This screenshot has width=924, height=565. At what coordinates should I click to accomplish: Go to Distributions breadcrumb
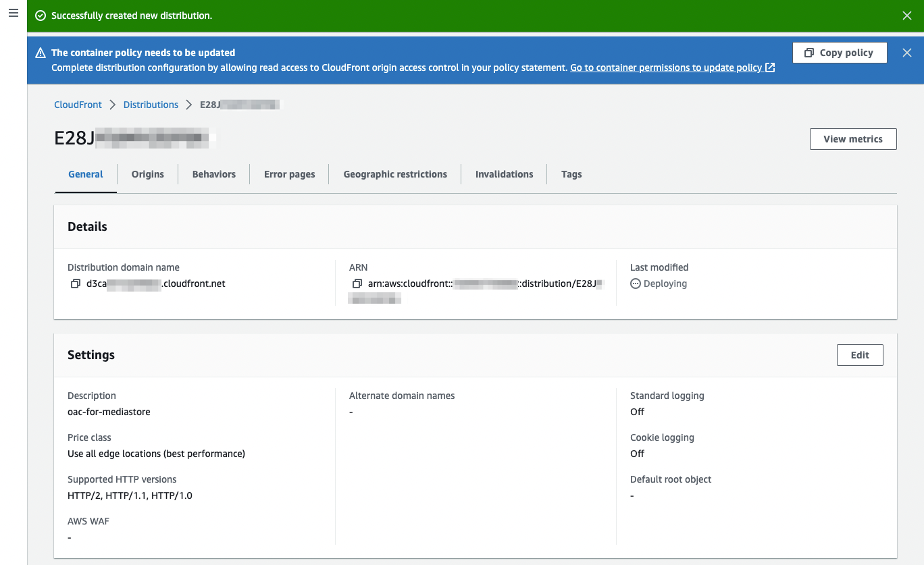(151, 105)
